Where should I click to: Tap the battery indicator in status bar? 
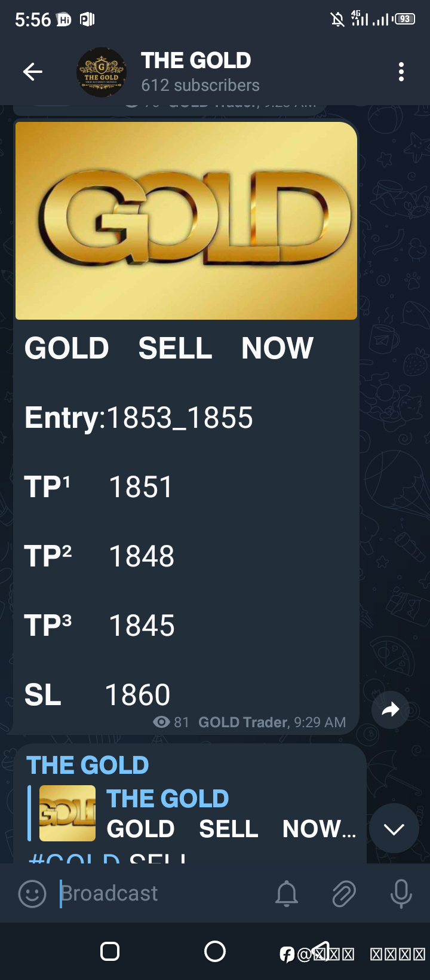(405, 19)
